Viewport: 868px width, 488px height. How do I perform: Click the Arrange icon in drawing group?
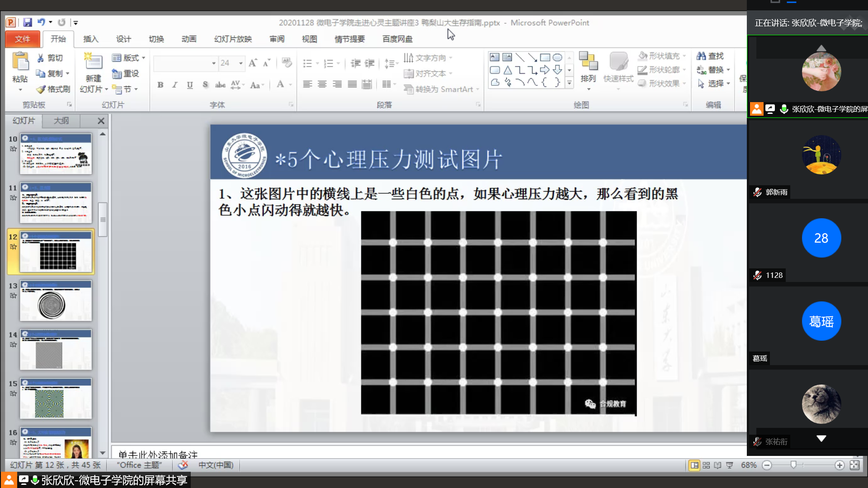(x=588, y=61)
